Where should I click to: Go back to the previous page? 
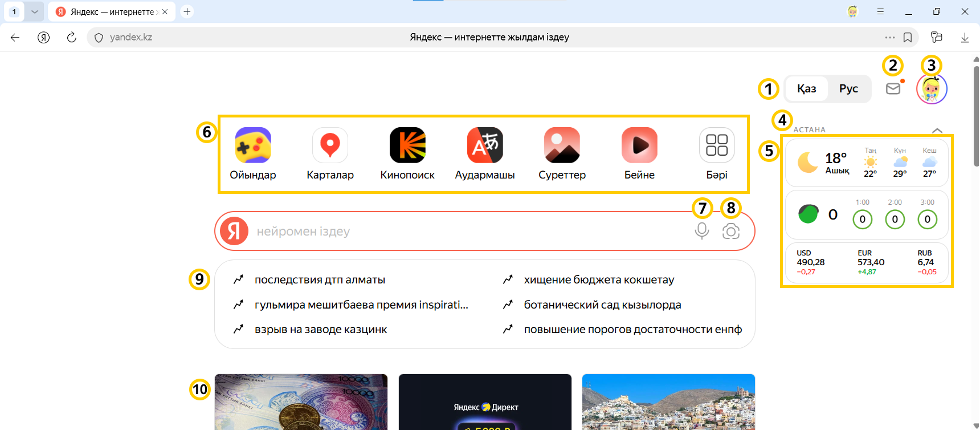coord(15,38)
